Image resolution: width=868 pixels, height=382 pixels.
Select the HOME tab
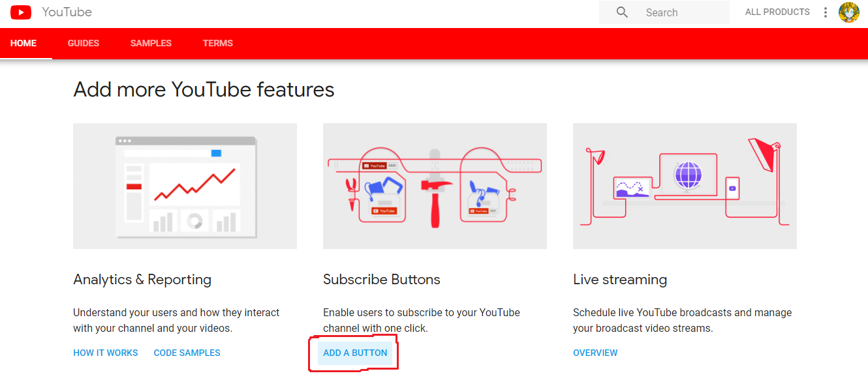coord(23,43)
